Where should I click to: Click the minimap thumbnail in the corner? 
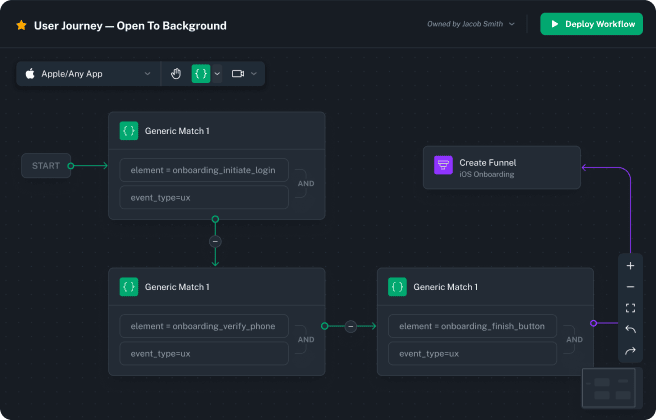(611, 388)
